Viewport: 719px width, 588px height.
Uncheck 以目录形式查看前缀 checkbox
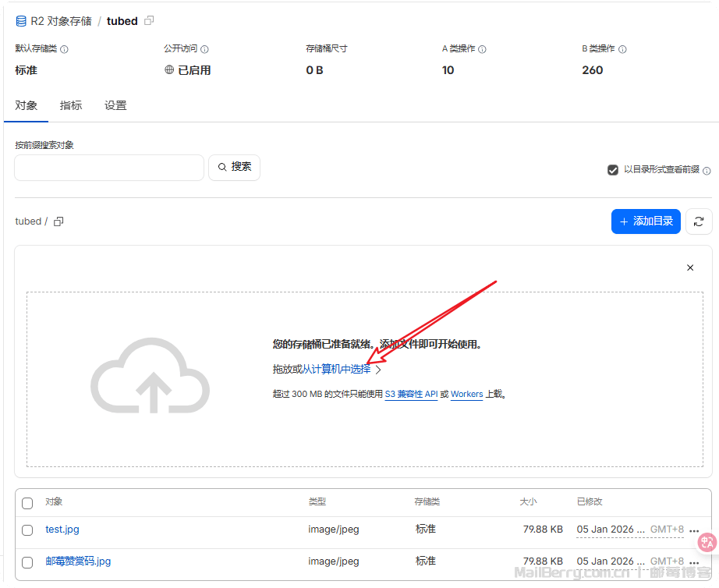tap(613, 170)
